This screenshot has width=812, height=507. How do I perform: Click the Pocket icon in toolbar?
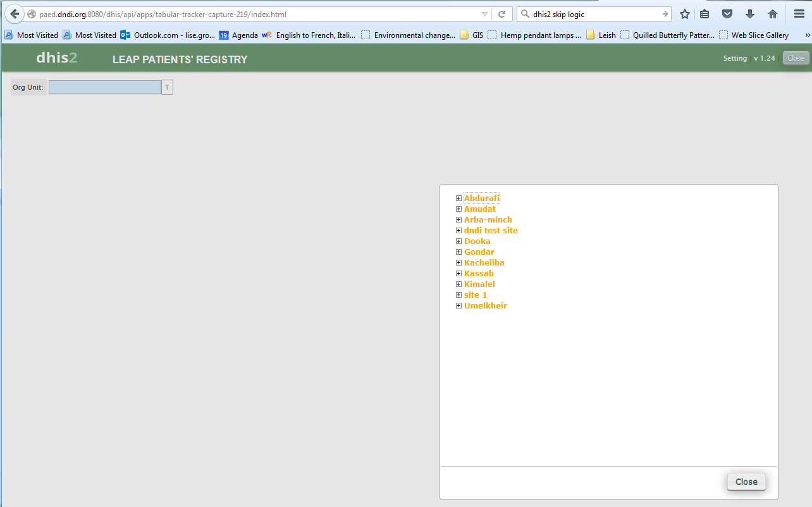tap(727, 14)
